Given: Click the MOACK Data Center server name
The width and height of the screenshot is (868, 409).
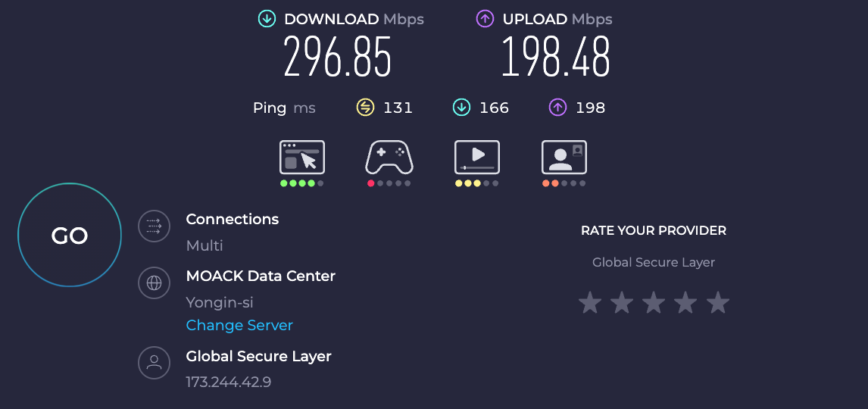Looking at the screenshot, I should (x=261, y=276).
